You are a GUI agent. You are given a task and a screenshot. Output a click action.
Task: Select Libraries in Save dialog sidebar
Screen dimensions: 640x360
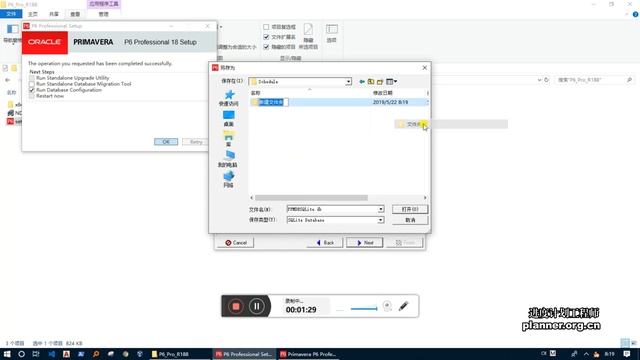[x=229, y=139]
